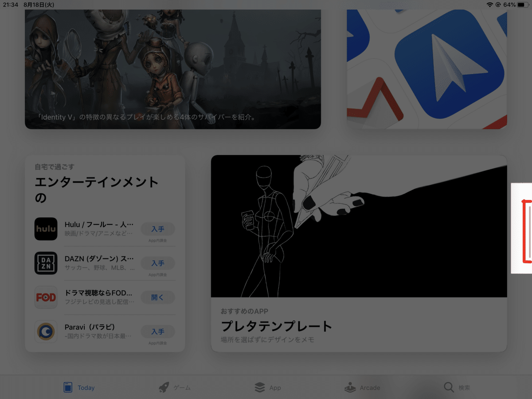Tap the battery indicator in the status bar
The width and height of the screenshot is (532, 399).
coord(524,5)
